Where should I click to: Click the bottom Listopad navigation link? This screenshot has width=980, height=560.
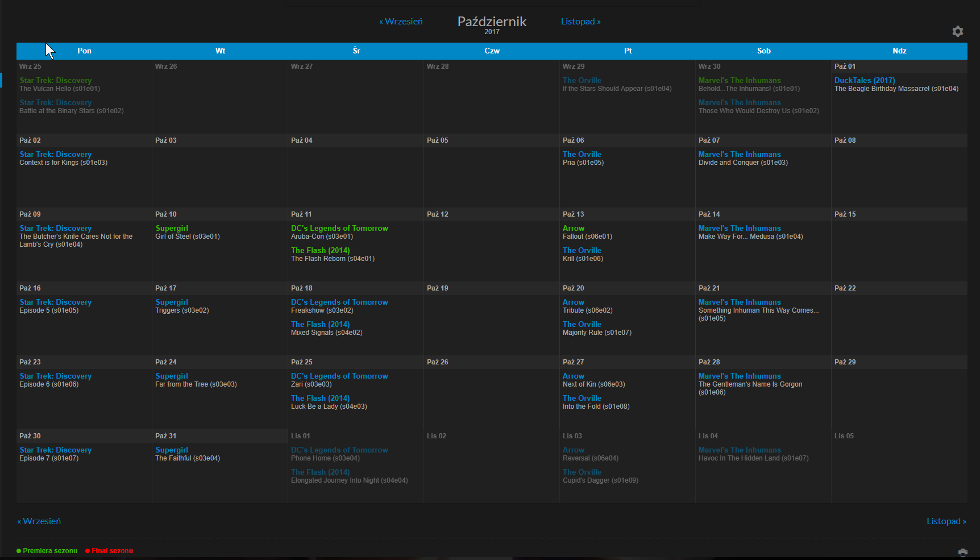pyautogui.click(x=946, y=521)
